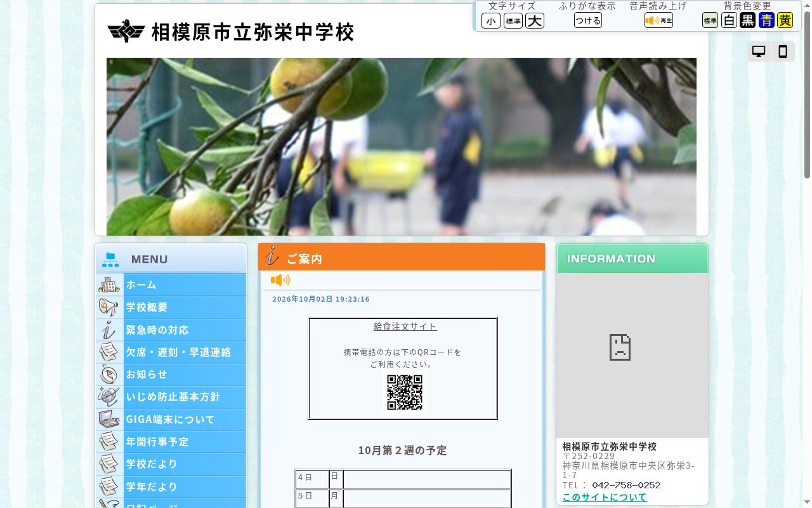Change background color to yellow (黄)
Screen dimensions: 812x508
click(x=785, y=20)
